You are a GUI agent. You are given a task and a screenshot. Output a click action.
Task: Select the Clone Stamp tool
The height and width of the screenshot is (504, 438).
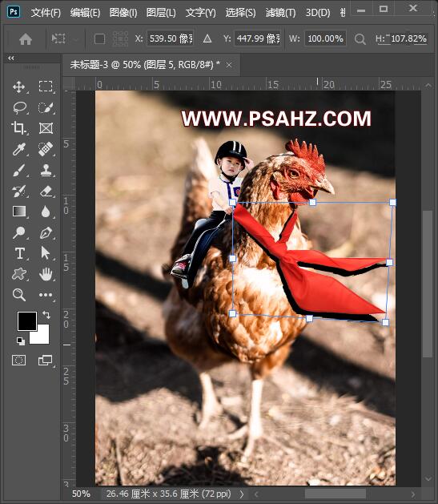point(46,171)
